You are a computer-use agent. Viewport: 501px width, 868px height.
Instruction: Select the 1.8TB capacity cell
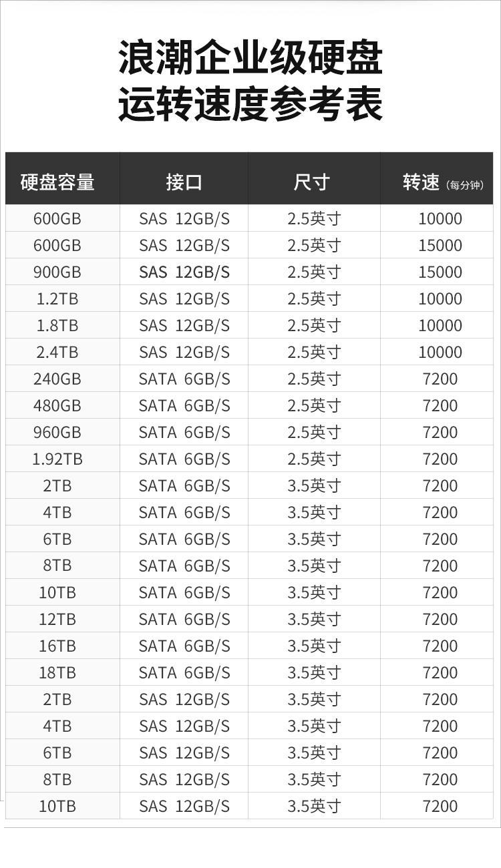click(57, 325)
